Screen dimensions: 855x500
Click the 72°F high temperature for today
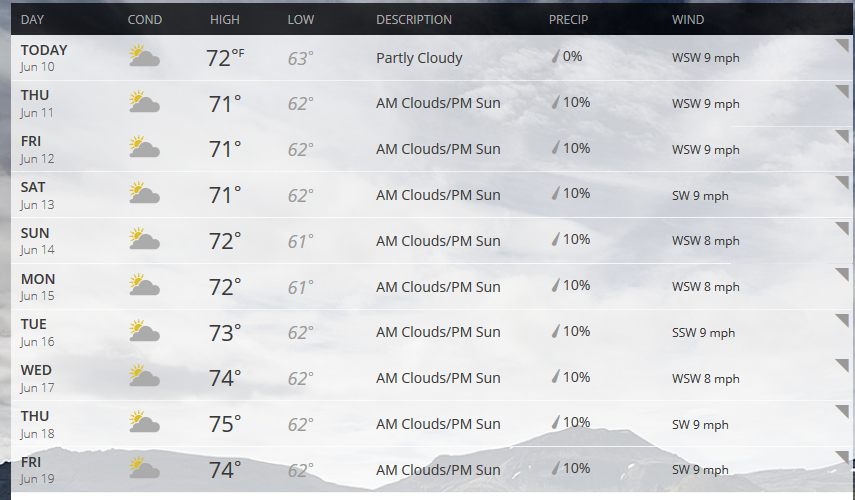pos(225,58)
